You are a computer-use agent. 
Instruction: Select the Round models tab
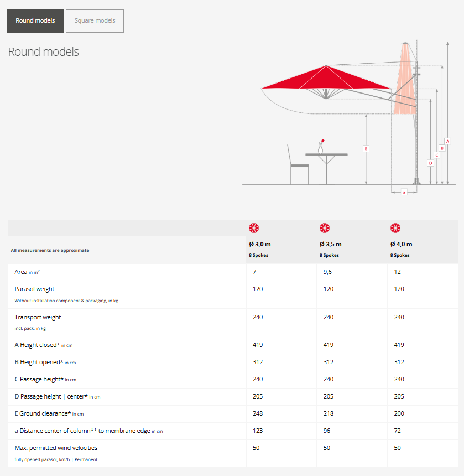(35, 21)
